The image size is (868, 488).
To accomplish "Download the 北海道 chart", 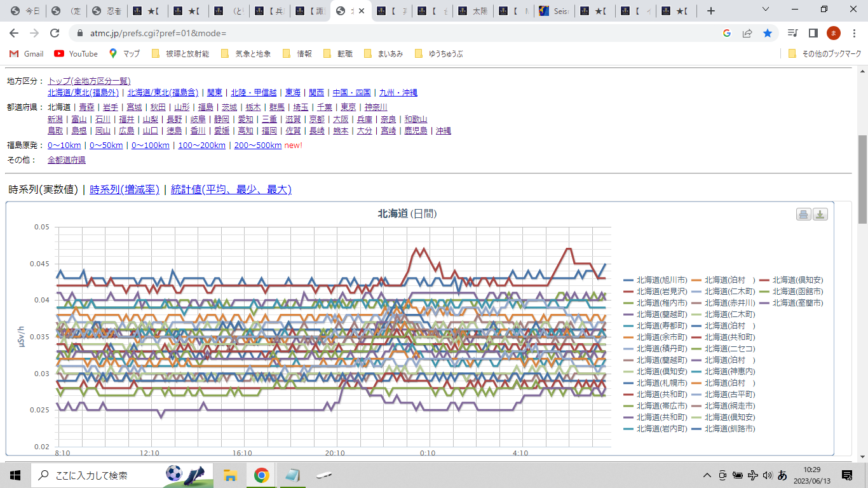I will pos(820,214).
